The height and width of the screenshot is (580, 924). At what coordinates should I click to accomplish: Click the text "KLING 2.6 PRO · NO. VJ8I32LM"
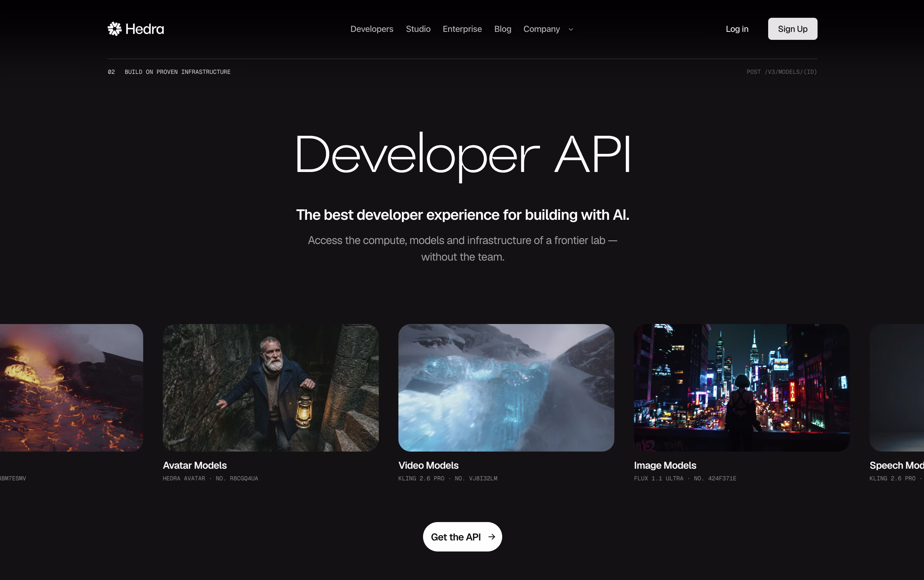448,479
